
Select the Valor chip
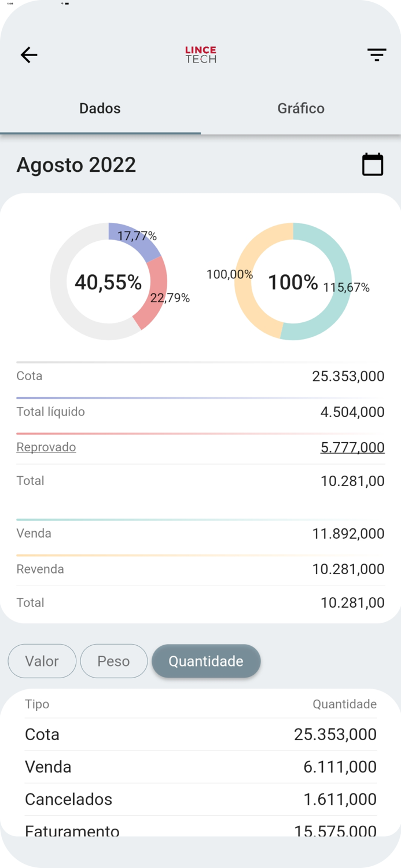click(x=42, y=661)
